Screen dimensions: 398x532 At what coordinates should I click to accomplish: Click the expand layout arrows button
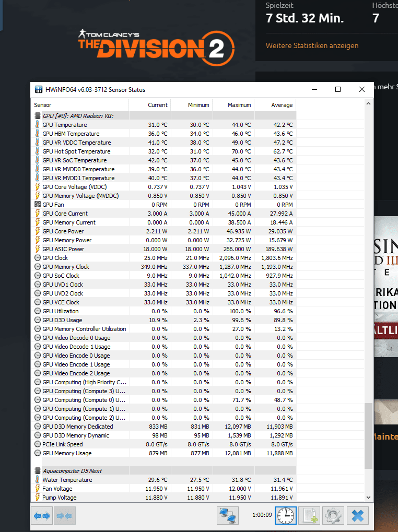tap(42, 516)
